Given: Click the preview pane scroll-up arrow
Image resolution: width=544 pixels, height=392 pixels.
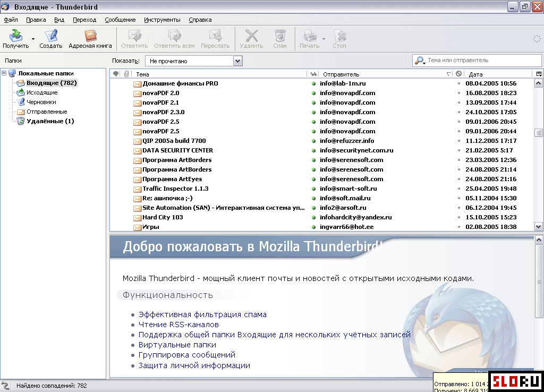Looking at the screenshot, I should click(x=539, y=240).
